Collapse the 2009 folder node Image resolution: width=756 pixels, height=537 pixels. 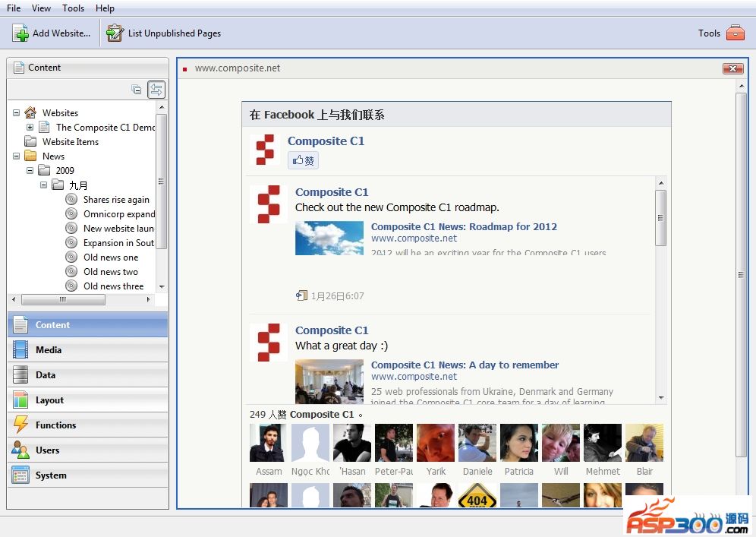point(30,170)
